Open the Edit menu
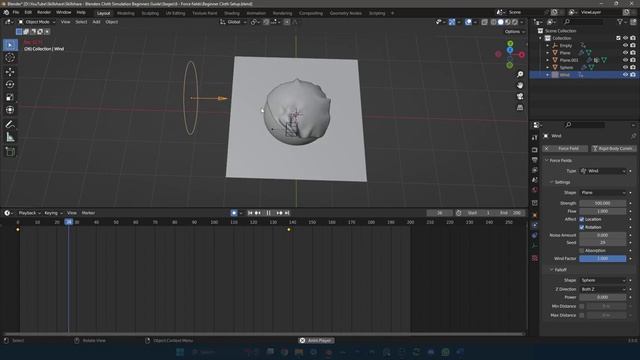Screen dimensions: 640x360 (28, 13)
